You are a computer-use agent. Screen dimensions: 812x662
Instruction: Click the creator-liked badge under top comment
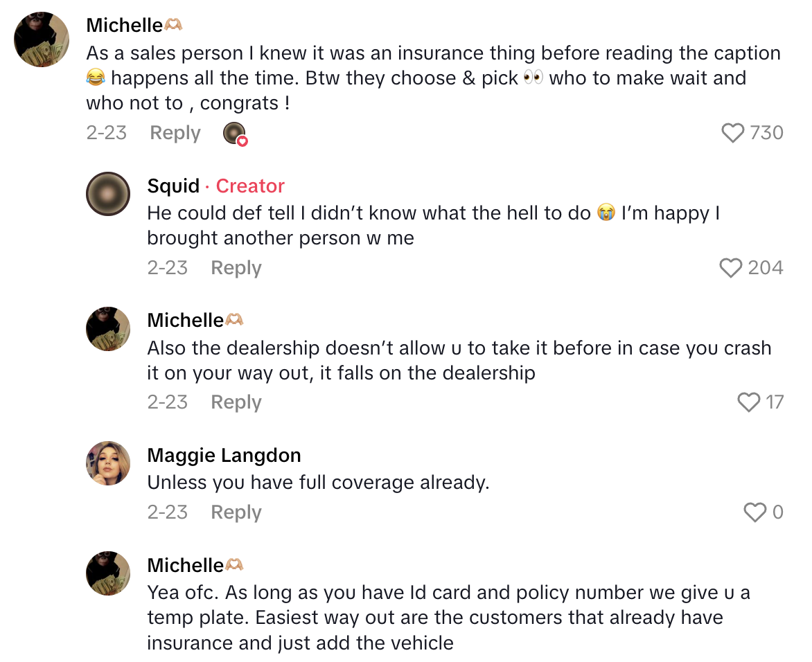tap(235, 134)
